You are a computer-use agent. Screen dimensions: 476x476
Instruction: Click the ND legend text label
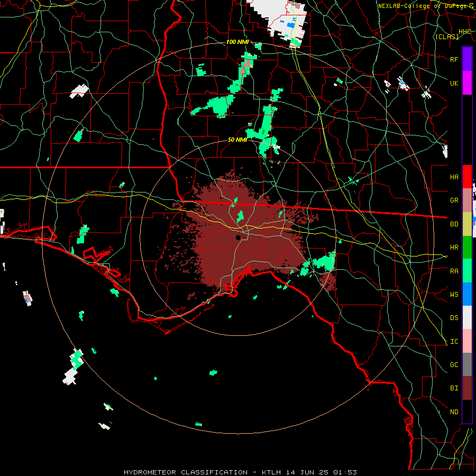pos(454,411)
